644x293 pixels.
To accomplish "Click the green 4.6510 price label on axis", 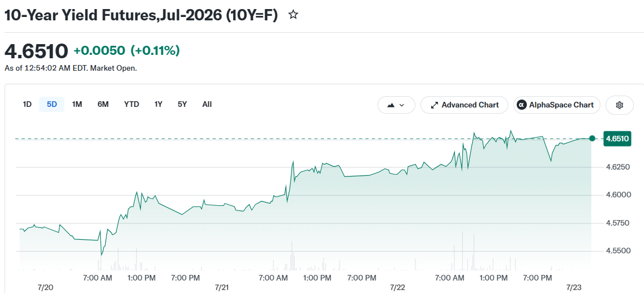I will (x=617, y=139).
